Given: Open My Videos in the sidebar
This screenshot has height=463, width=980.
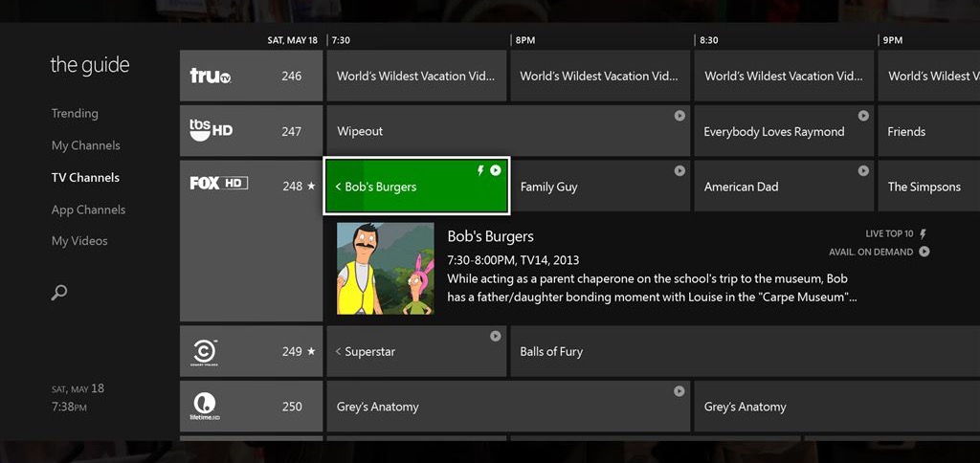Looking at the screenshot, I should click(79, 240).
